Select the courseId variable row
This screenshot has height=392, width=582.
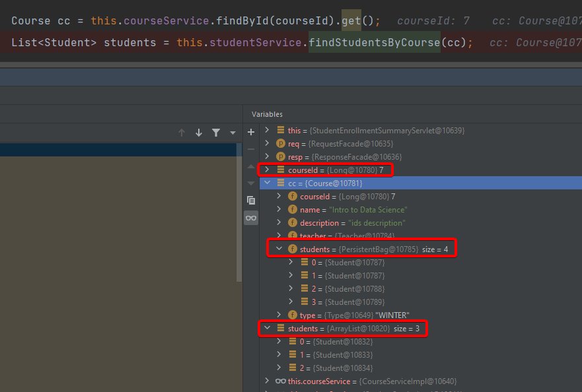(x=310, y=170)
